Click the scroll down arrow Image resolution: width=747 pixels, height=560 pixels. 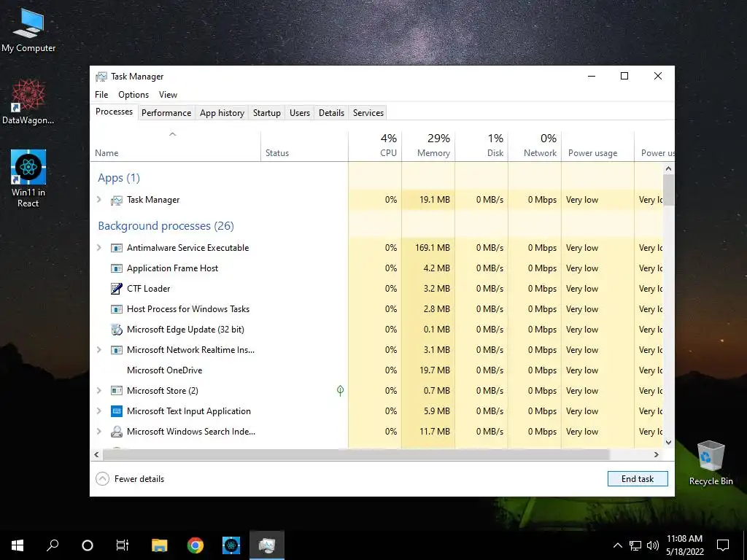point(668,443)
